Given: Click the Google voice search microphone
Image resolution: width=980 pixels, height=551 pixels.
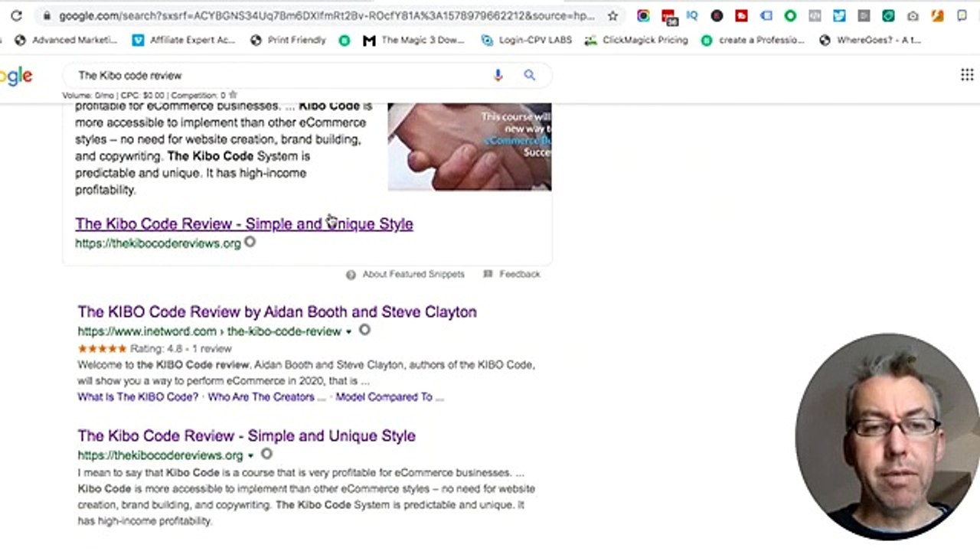Looking at the screenshot, I should click(498, 75).
